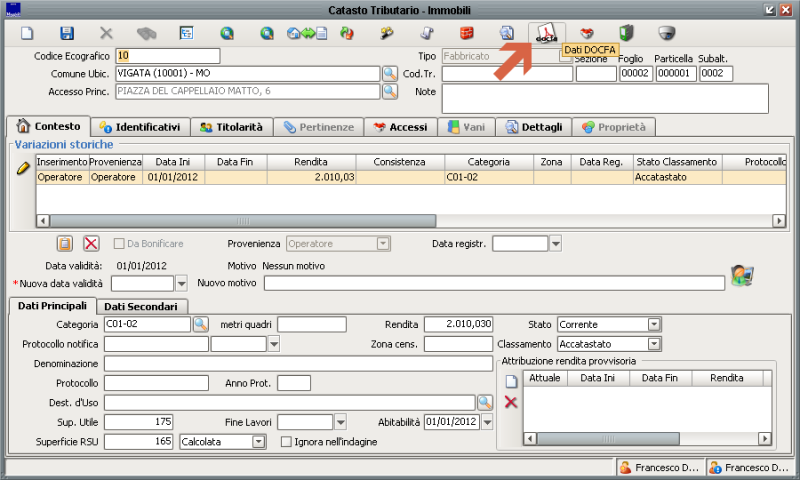Click the Dest. d'Uso search icon

click(485, 402)
